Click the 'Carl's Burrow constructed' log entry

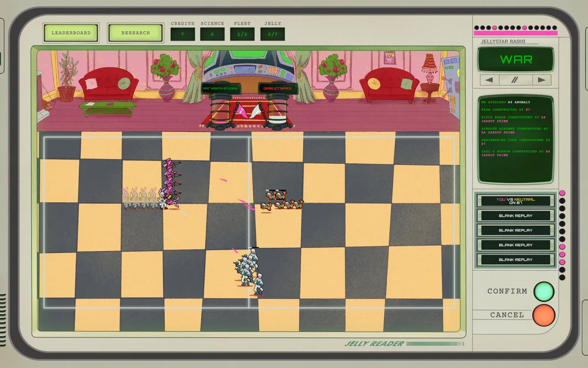(x=516, y=153)
